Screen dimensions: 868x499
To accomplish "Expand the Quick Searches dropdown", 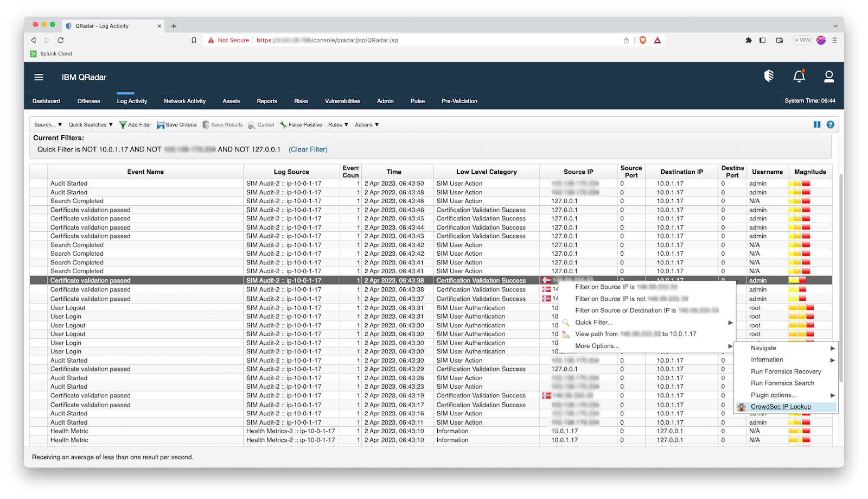I will [x=91, y=125].
